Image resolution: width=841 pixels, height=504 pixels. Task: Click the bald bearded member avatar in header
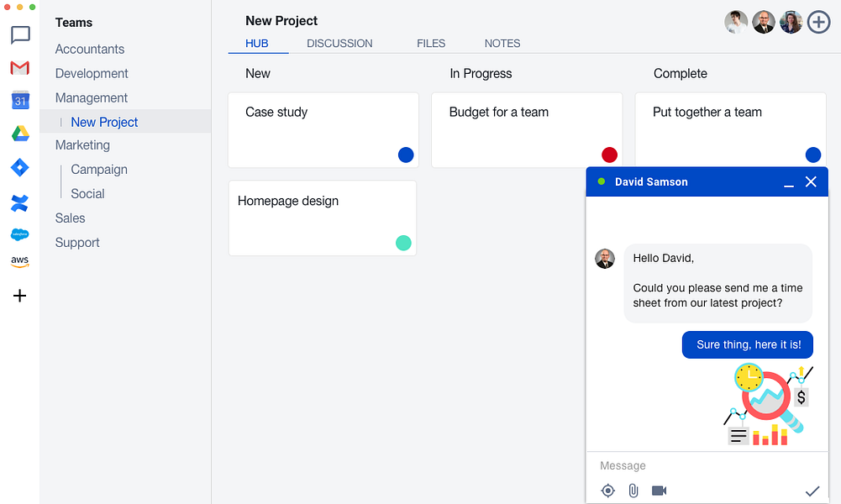coord(763,23)
